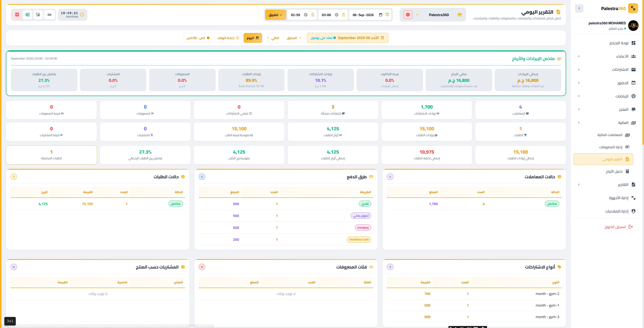The height and width of the screenshot is (328, 644).
Task: Click the Vodafone Cash payment badge
Action: [x=359, y=239]
